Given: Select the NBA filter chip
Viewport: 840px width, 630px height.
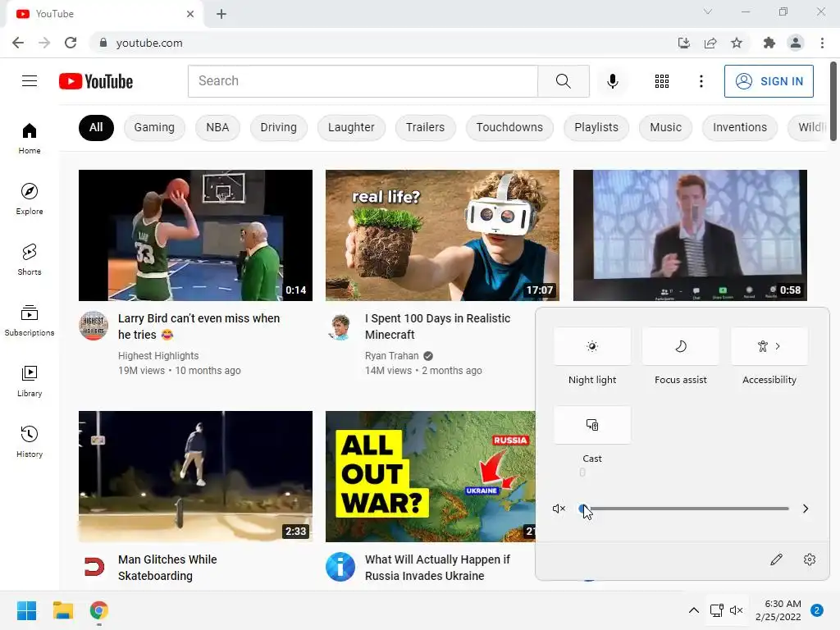Looking at the screenshot, I should click(x=217, y=127).
